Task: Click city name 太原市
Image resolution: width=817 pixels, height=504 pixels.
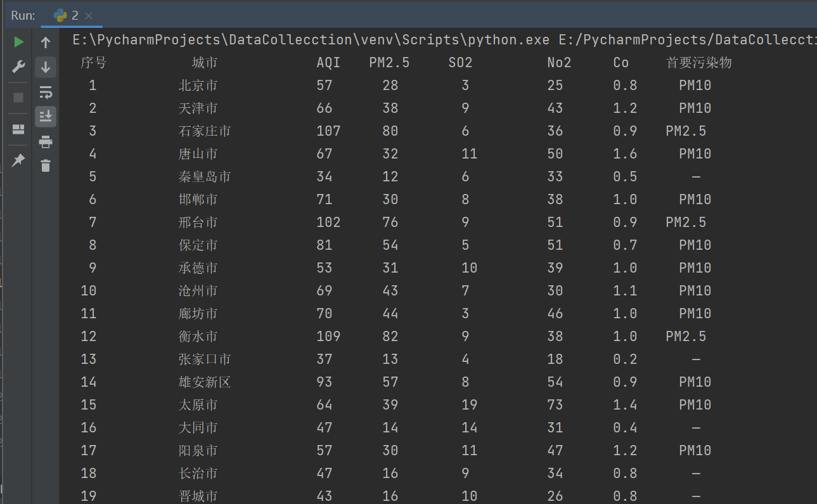Action: 198,405
